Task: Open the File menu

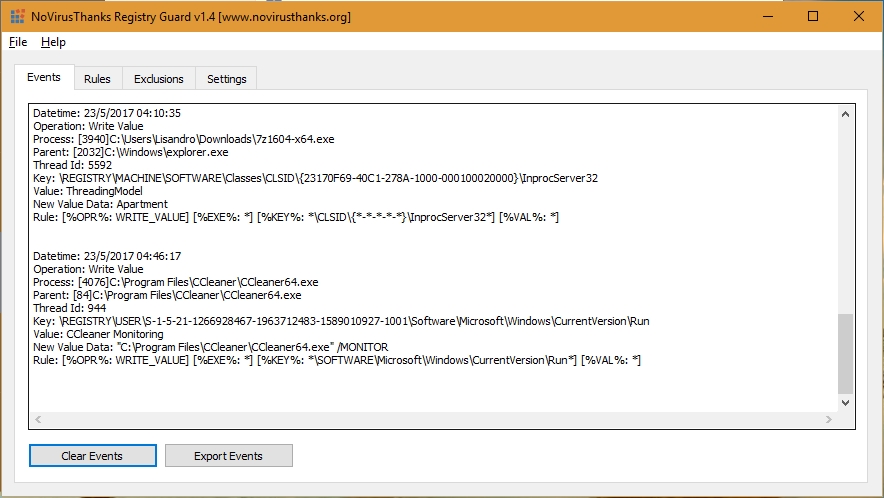Action: [18, 42]
